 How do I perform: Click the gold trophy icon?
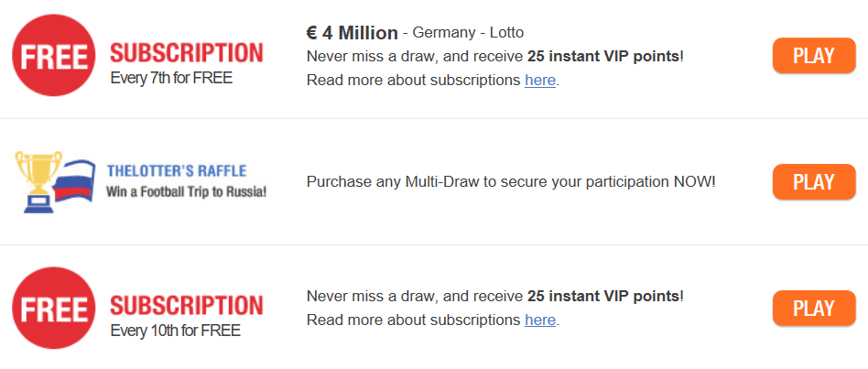coord(38,182)
